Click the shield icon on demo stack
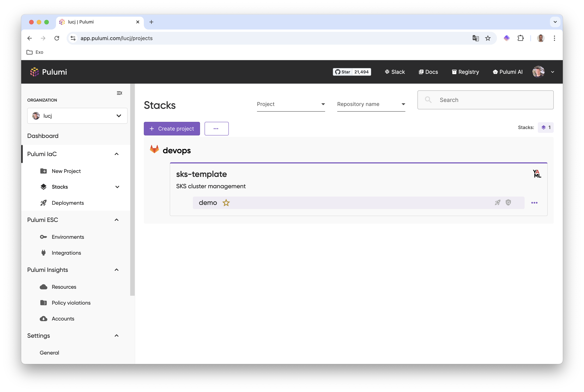 click(508, 202)
